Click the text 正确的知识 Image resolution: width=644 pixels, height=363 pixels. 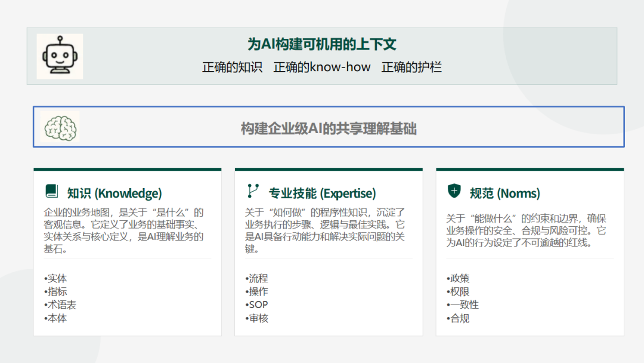[x=232, y=67]
